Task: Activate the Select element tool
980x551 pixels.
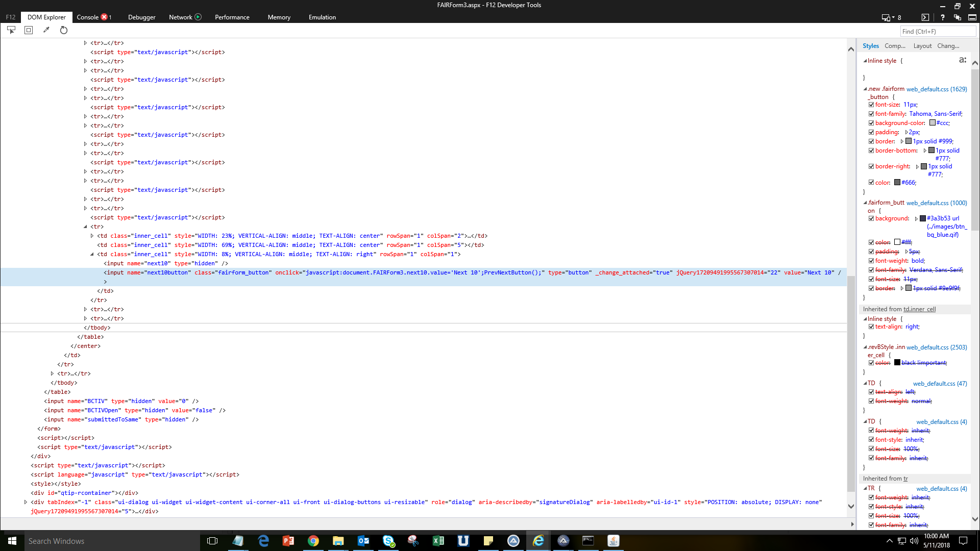Action: [11, 30]
